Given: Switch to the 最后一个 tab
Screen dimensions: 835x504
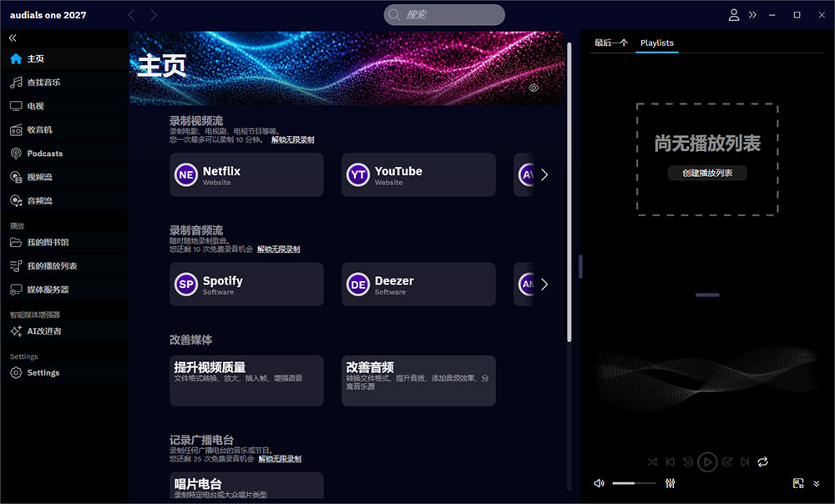Looking at the screenshot, I should pos(611,43).
